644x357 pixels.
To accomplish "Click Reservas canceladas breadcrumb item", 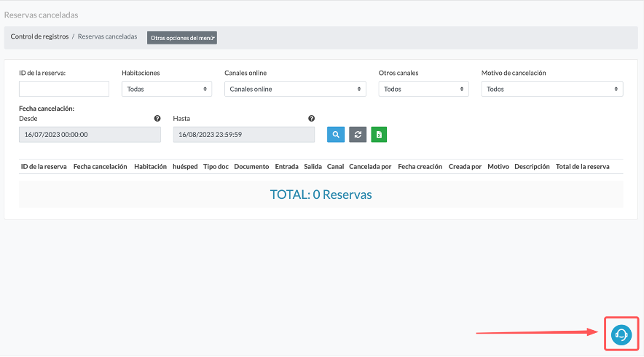I will tap(107, 36).
